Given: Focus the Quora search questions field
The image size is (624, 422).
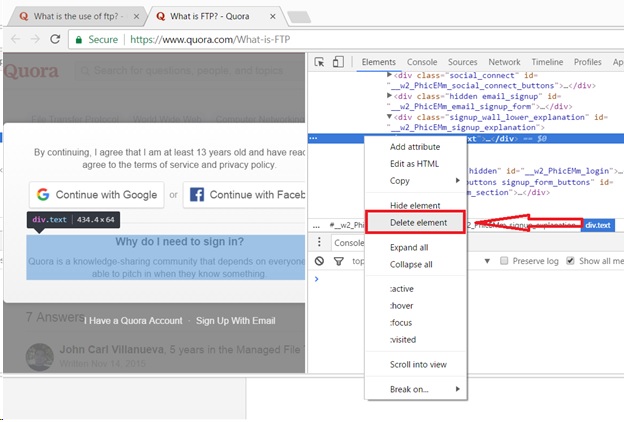Looking at the screenshot, I should click(189, 71).
